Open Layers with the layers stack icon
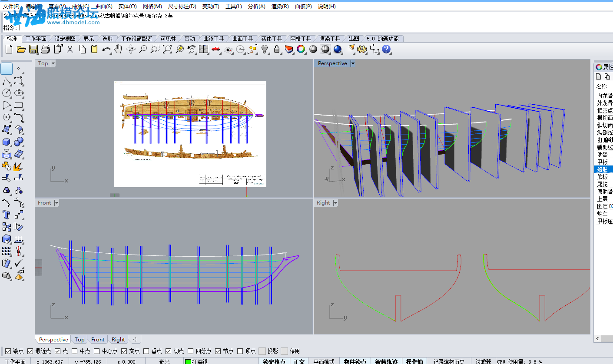 pyautogui.click(x=289, y=49)
